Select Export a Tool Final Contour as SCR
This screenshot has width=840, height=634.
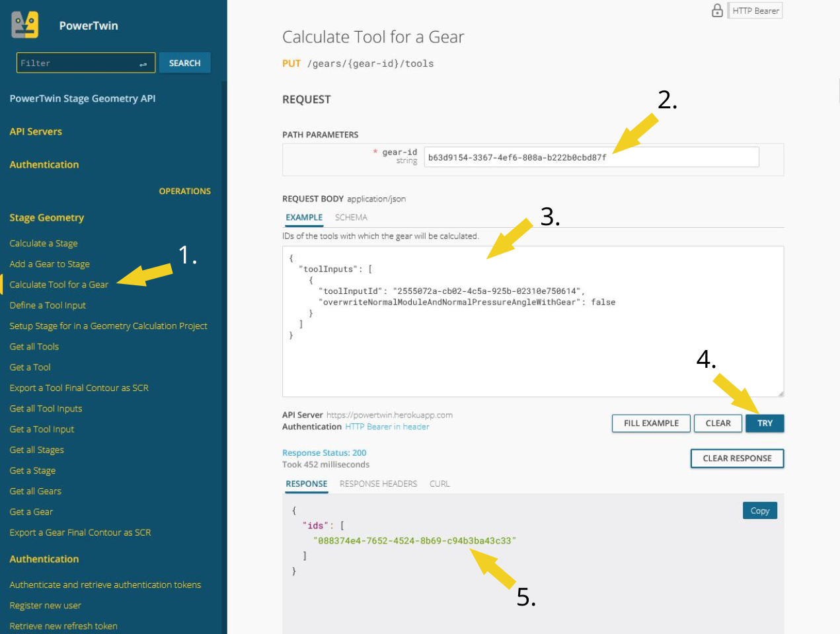click(x=79, y=388)
